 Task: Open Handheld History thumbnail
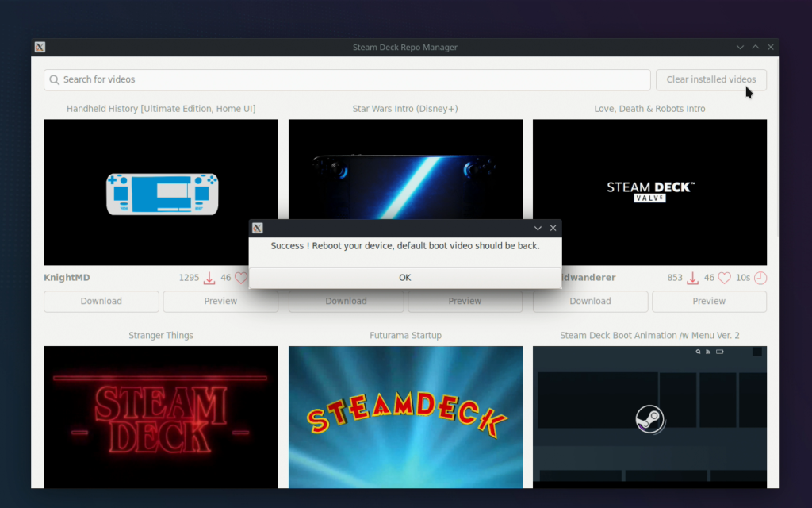pyautogui.click(x=160, y=192)
